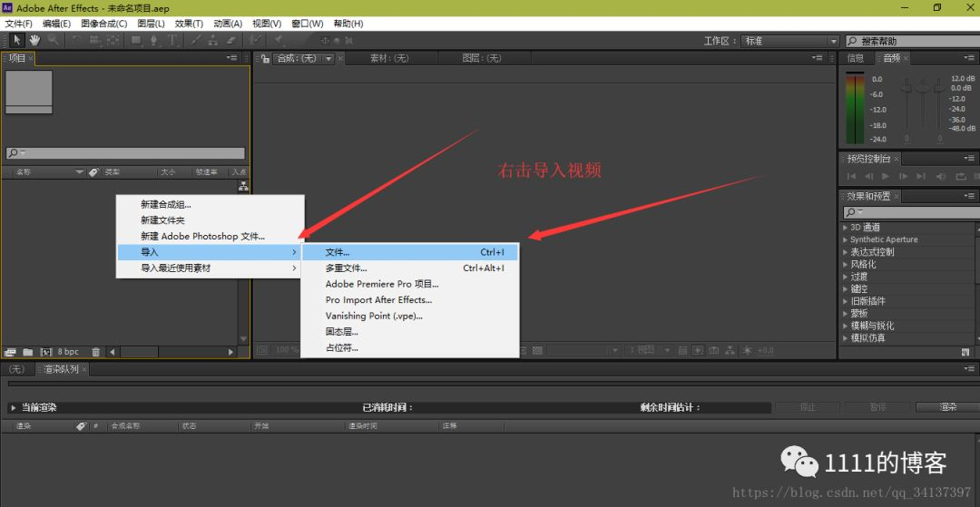Select the Text tool
The image size is (980, 507).
[171, 40]
